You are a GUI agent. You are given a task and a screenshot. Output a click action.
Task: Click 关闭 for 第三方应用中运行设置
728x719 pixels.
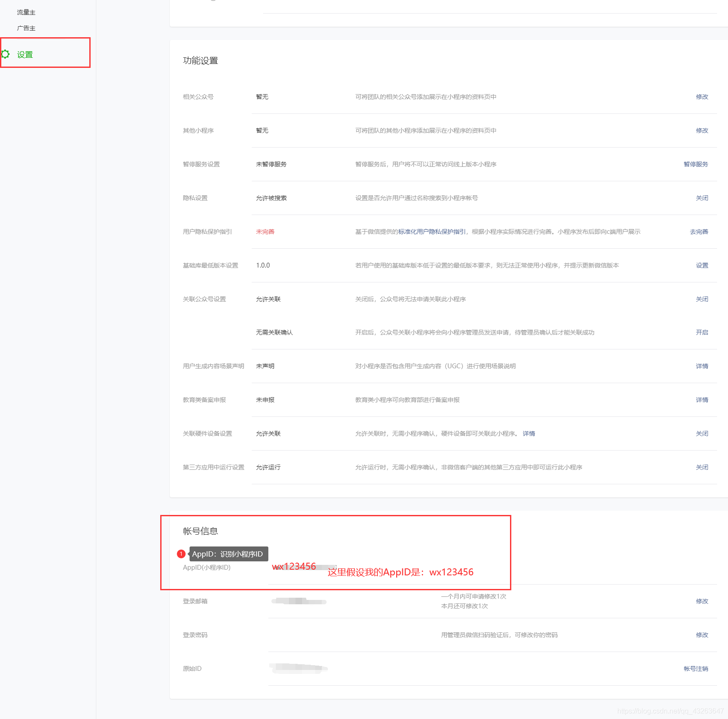point(702,467)
